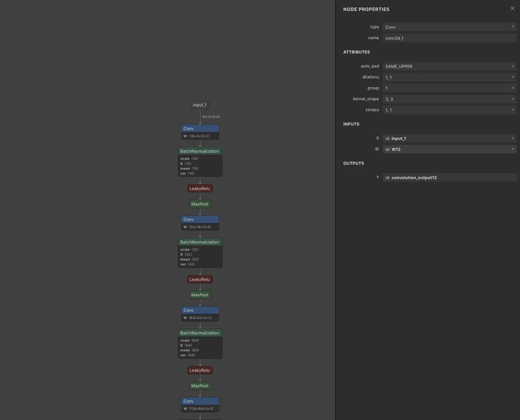Expand kernel_shape attribute details

click(512, 99)
